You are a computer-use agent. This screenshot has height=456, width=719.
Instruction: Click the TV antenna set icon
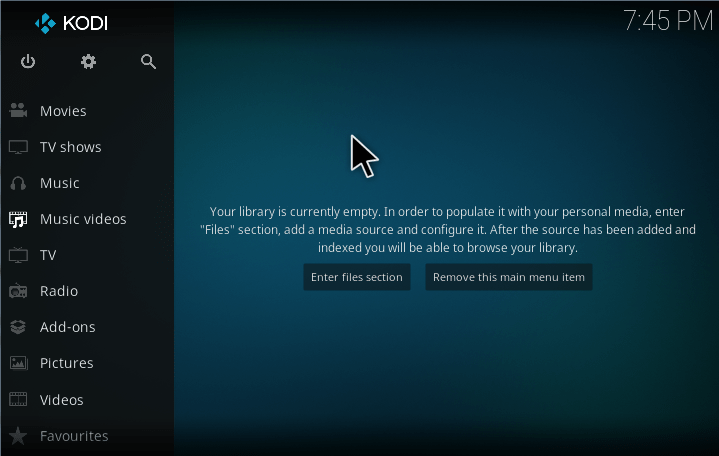pyautogui.click(x=18, y=255)
